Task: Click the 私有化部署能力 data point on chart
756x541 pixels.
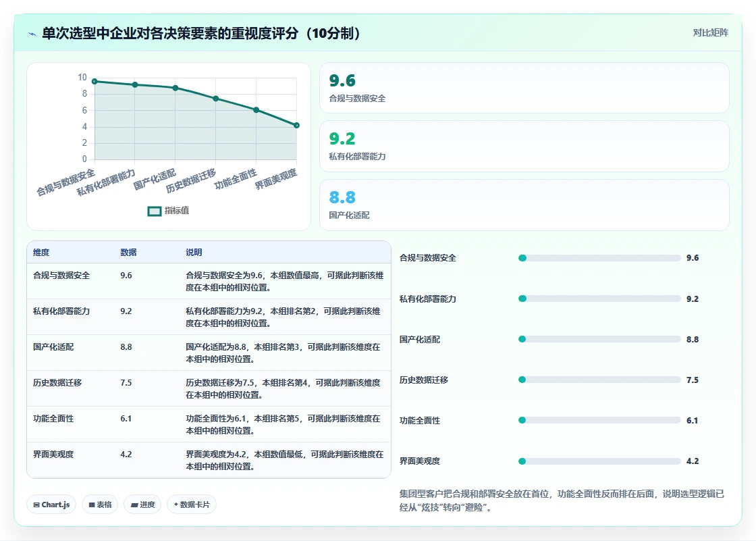Action: click(x=135, y=84)
